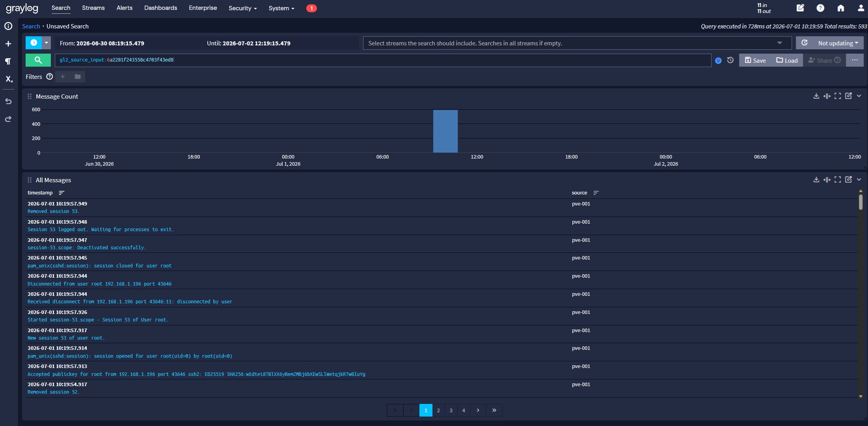Go to the welcome home icon
Viewport: 868px width, 426px height.
click(x=841, y=8)
